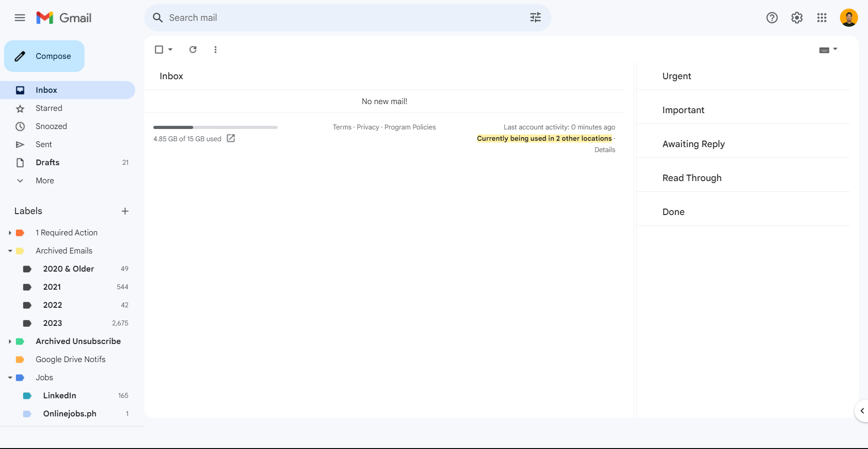The image size is (868, 449).
Task: Click the Gmail logo
Action: [x=64, y=18]
